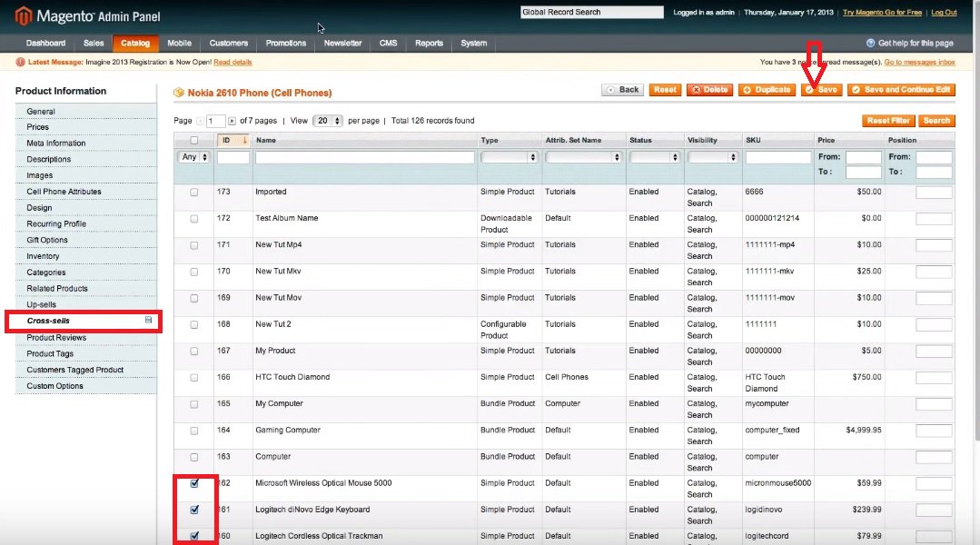Click the page number input field
980x545 pixels.
(215, 121)
